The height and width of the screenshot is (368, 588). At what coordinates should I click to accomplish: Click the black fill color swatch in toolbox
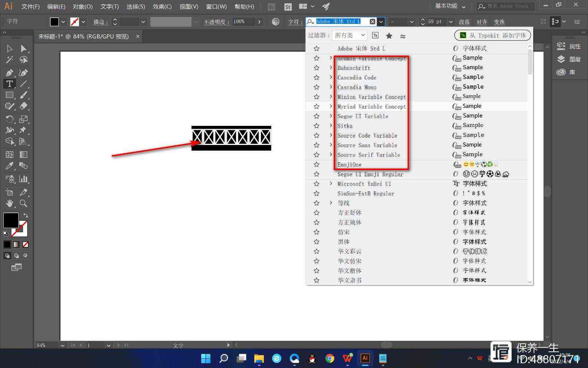pos(11,220)
